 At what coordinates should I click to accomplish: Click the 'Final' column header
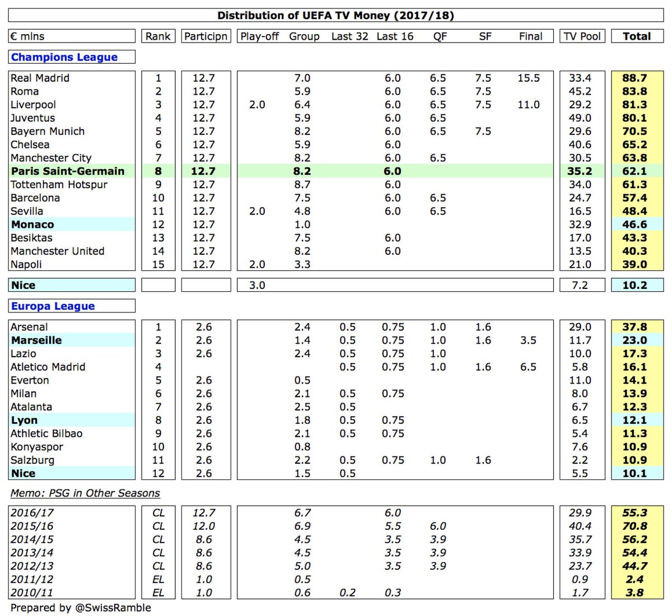point(530,36)
